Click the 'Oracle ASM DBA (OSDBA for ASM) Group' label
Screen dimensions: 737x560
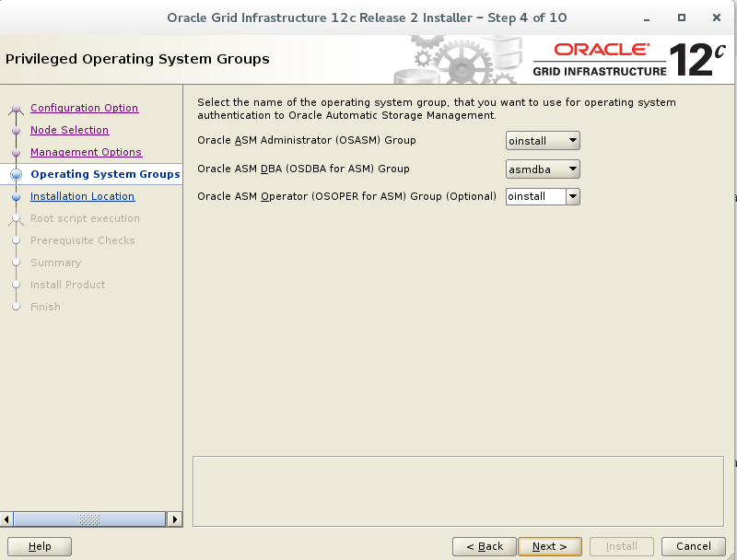coord(303,169)
